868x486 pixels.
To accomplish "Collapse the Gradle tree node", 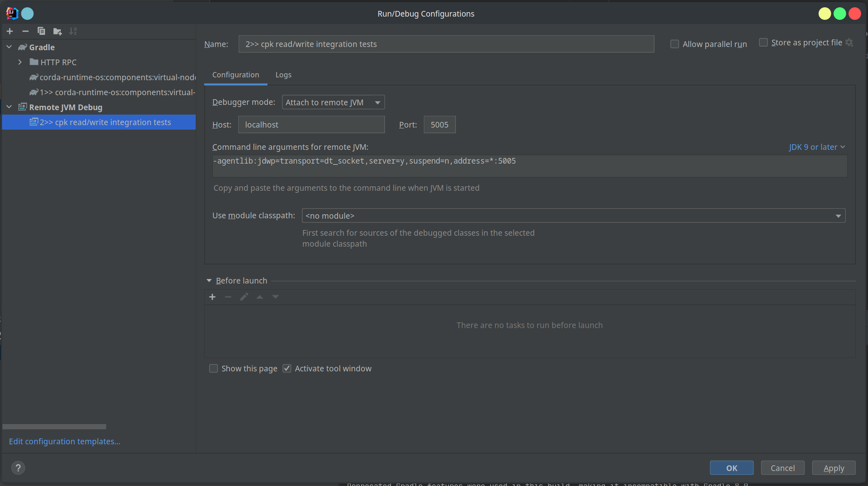I will click(9, 47).
